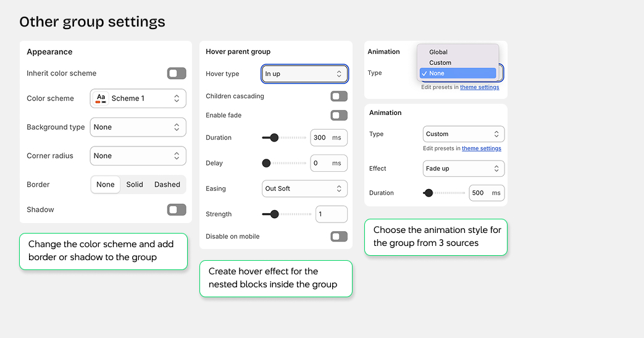Expand the Corner radius dropdown

tap(138, 156)
